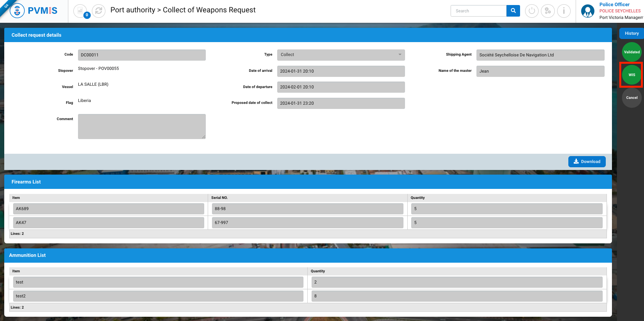Viewport: 644px width, 321px height.
Task: Click the Validated status button
Action: tap(632, 52)
